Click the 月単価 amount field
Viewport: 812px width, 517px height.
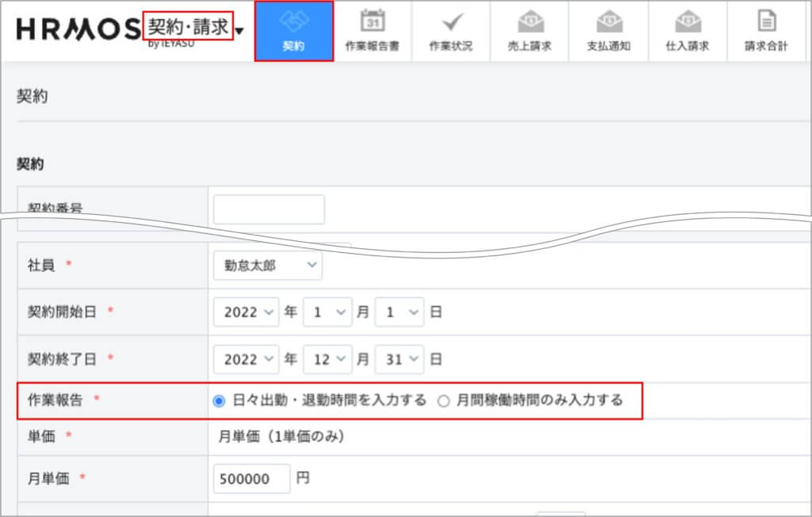(251, 479)
